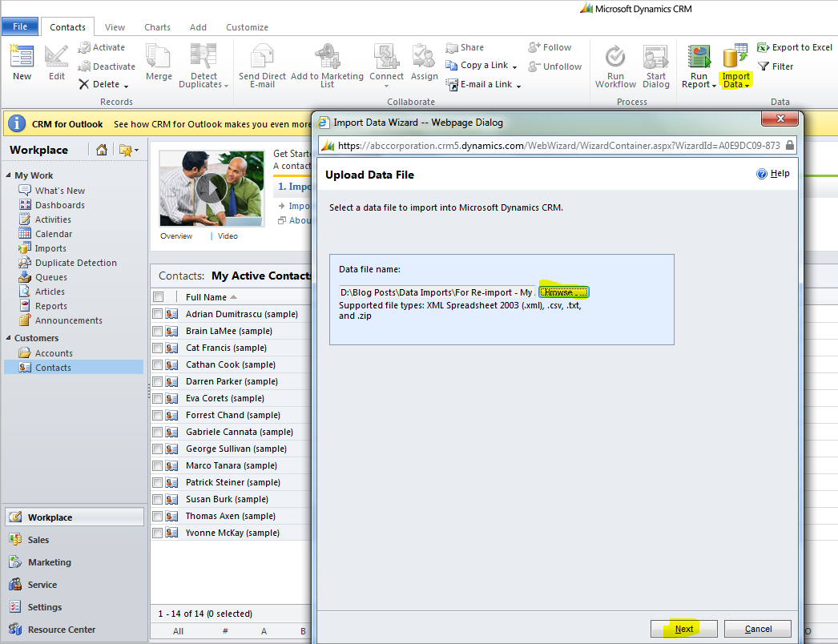Click the Start Dialog icon
838x644 pixels.
(x=655, y=58)
